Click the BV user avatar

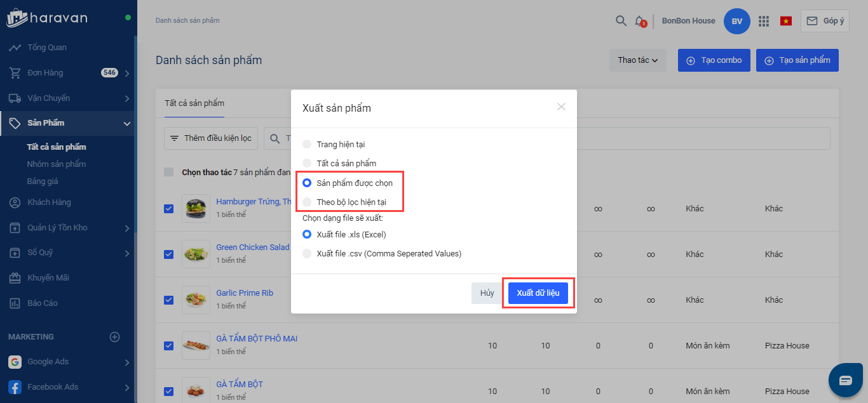736,21
